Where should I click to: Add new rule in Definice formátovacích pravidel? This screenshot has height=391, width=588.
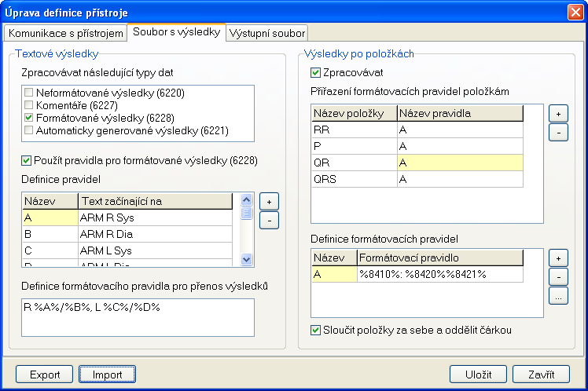click(557, 258)
